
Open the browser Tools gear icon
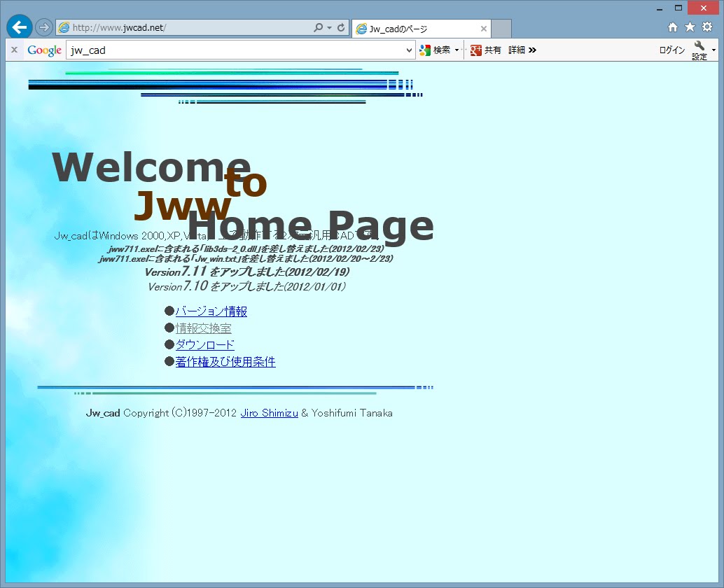tap(707, 27)
